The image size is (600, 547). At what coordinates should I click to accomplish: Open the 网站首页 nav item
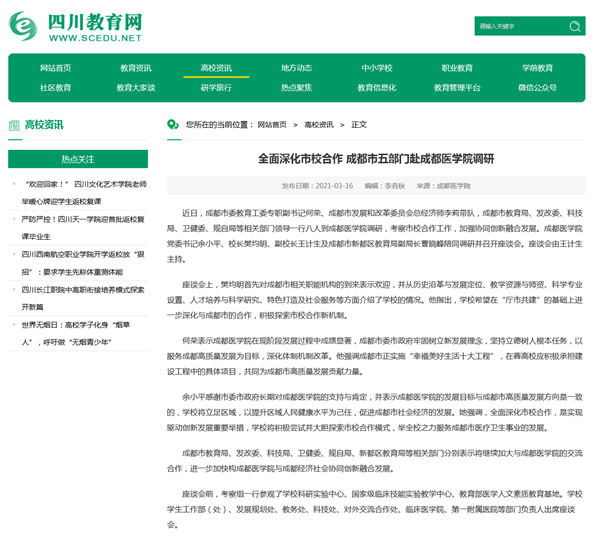[55, 68]
